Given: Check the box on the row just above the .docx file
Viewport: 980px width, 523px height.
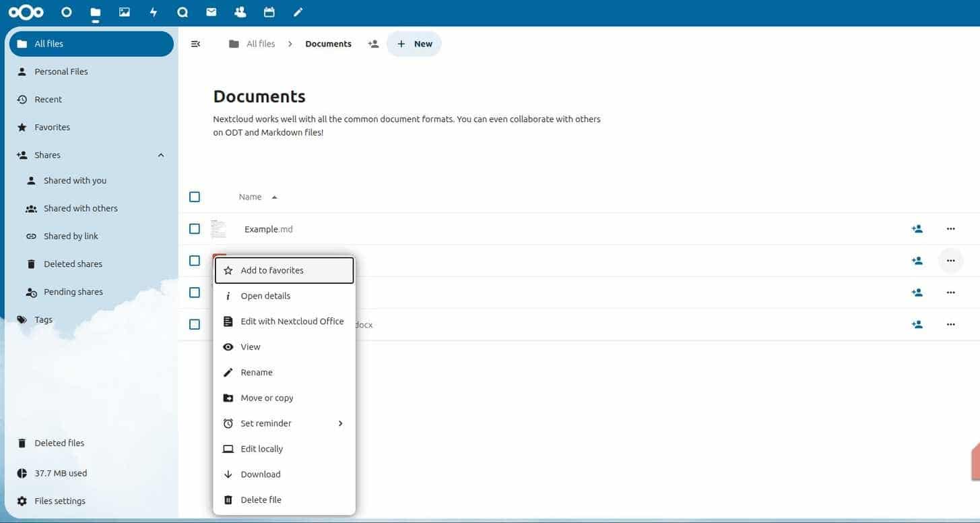Looking at the screenshot, I should coord(195,293).
